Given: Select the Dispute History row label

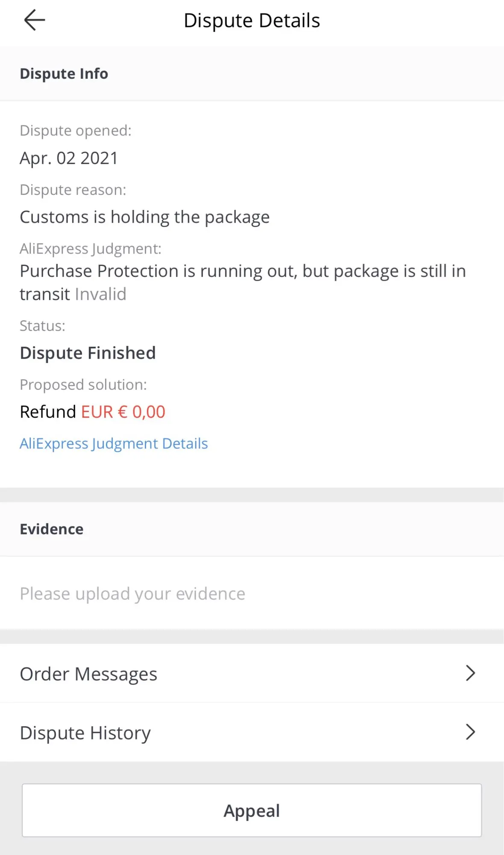Looking at the screenshot, I should pos(85,733).
